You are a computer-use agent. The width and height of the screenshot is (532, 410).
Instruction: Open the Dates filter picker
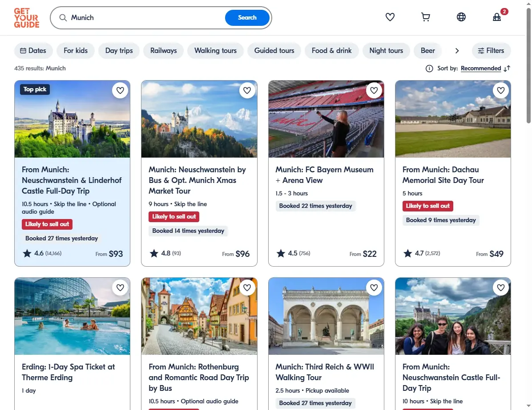click(x=33, y=51)
